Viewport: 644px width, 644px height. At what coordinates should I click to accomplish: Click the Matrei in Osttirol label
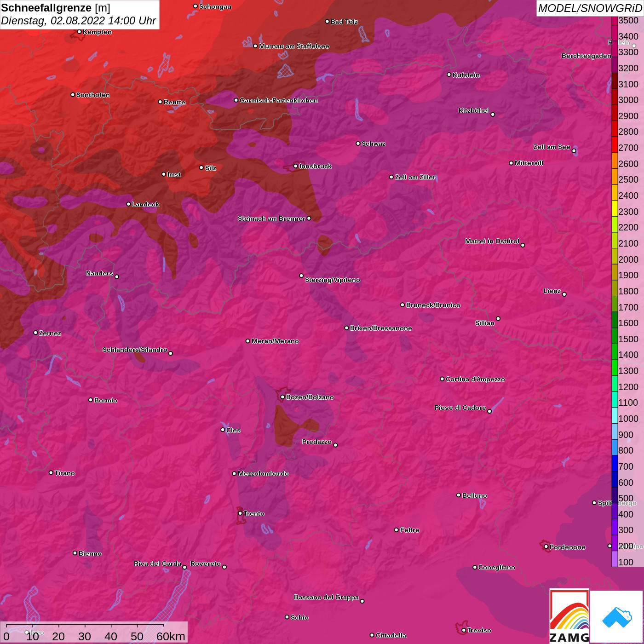coord(492,241)
